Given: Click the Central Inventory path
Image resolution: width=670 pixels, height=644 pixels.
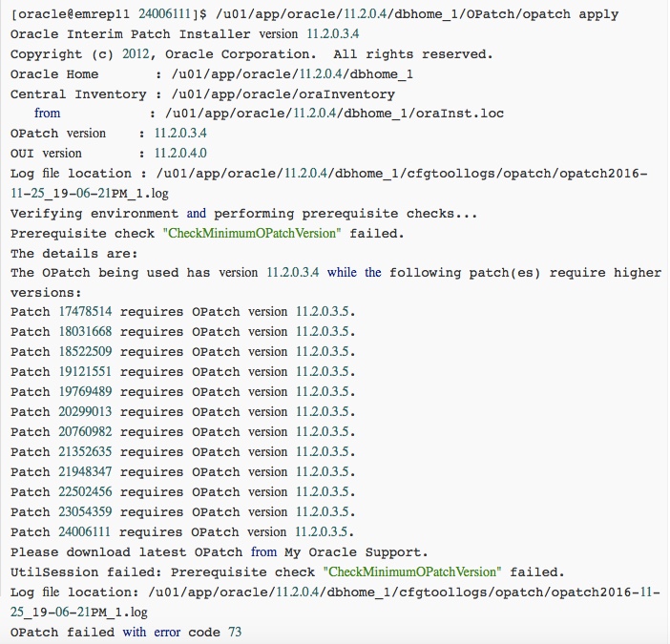Looking at the screenshot, I should [275, 94].
